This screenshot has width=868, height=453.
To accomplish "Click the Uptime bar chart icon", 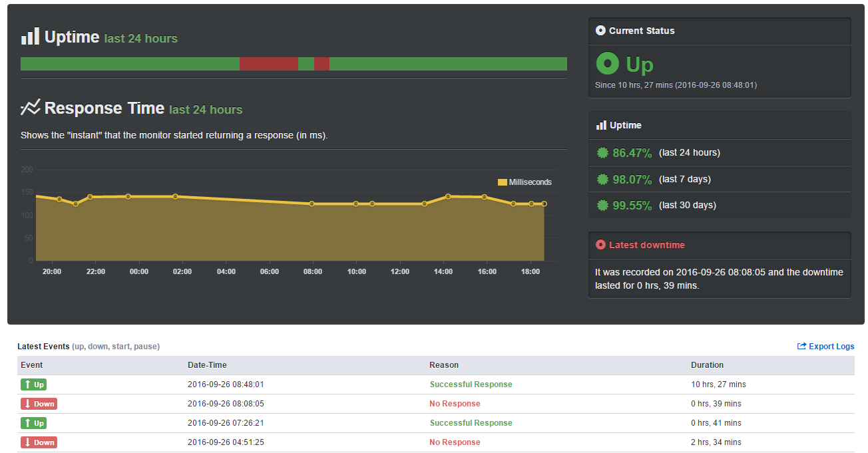I will click(x=30, y=37).
